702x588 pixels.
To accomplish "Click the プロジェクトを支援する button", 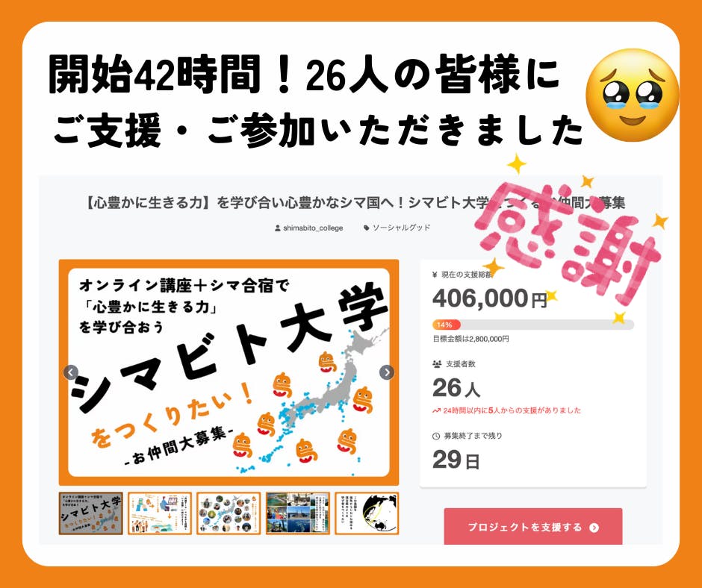I will coord(532,527).
